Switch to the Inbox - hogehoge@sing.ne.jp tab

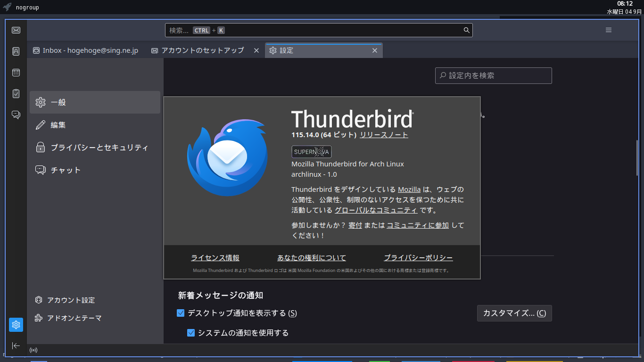(x=85, y=50)
